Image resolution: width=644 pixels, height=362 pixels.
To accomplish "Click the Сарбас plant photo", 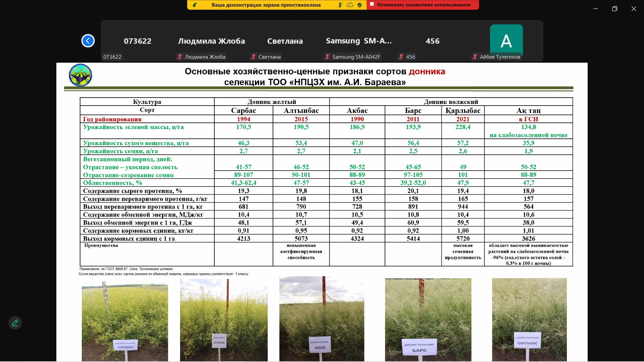I will pyautogui.click(x=125, y=322).
